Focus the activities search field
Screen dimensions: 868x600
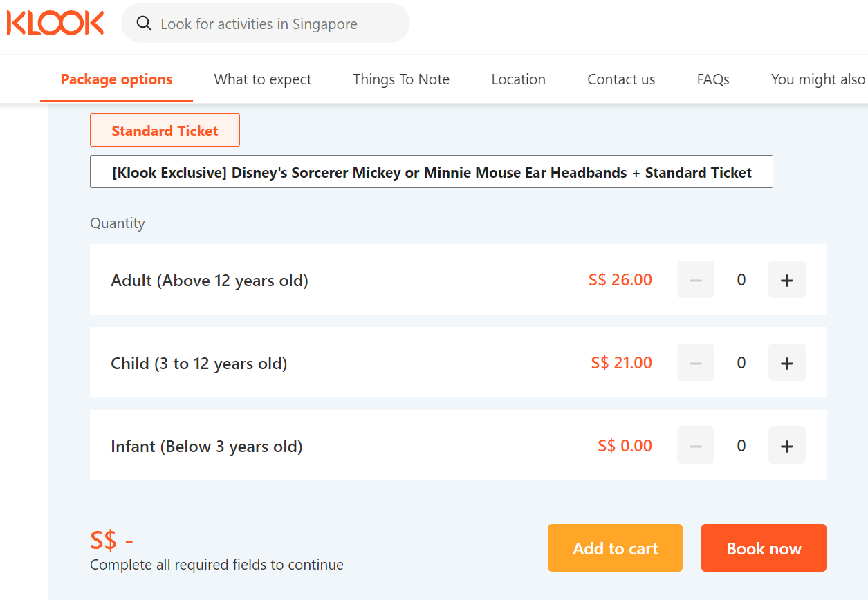(277, 24)
